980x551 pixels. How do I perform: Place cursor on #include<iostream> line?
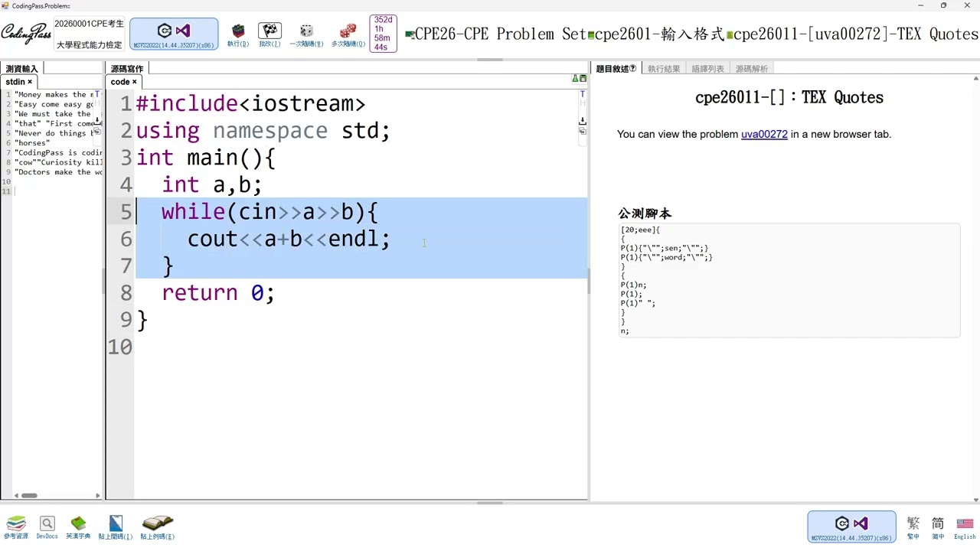[250, 104]
